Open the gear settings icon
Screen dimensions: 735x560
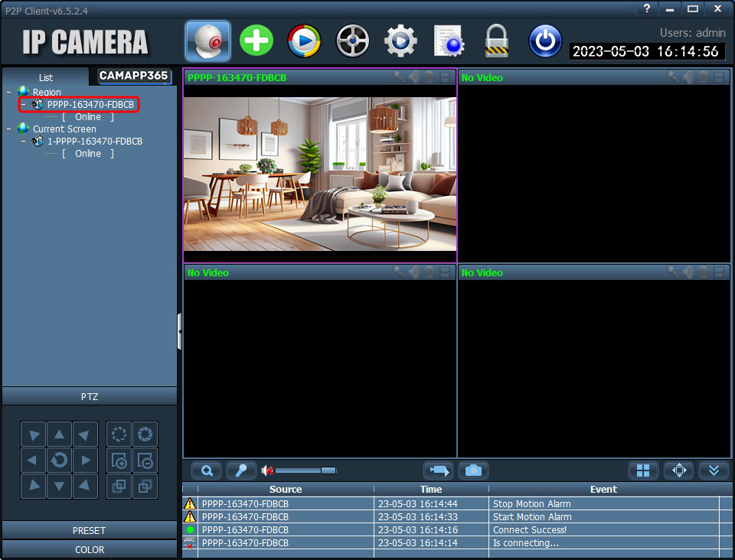(400, 41)
